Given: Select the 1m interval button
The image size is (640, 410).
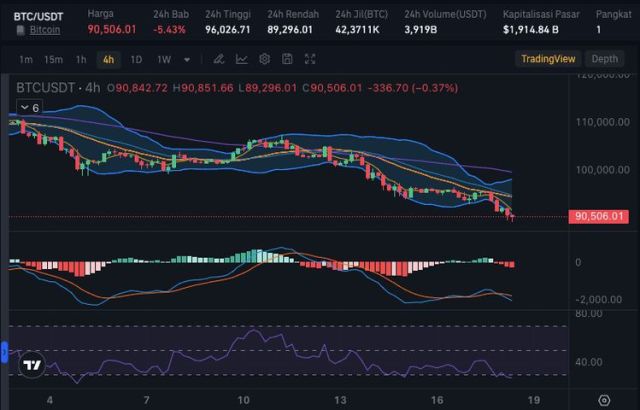Looking at the screenshot, I should (26, 59).
